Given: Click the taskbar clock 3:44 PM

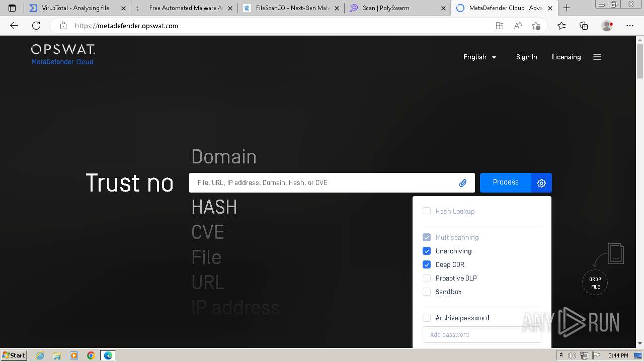Looking at the screenshot, I should [618, 355].
